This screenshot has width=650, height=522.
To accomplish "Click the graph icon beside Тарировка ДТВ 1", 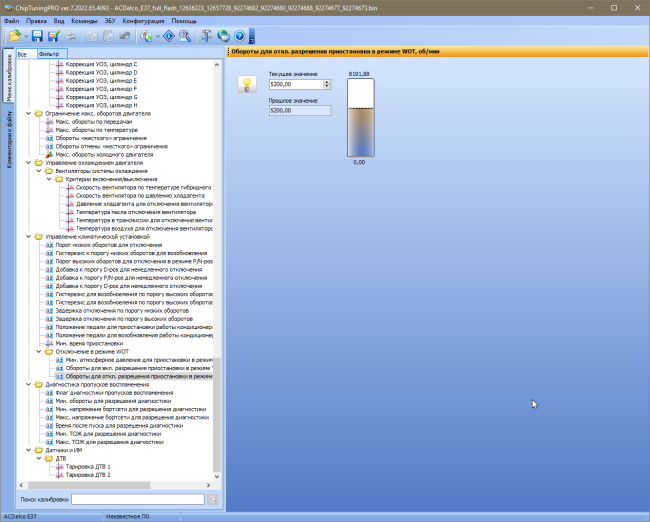I will coord(60,467).
